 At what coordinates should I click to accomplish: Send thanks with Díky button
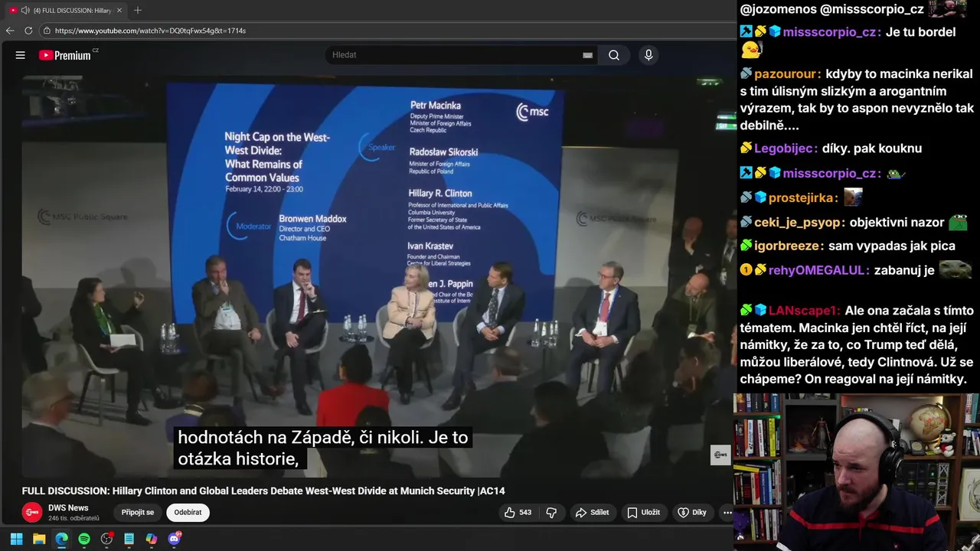(x=692, y=513)
